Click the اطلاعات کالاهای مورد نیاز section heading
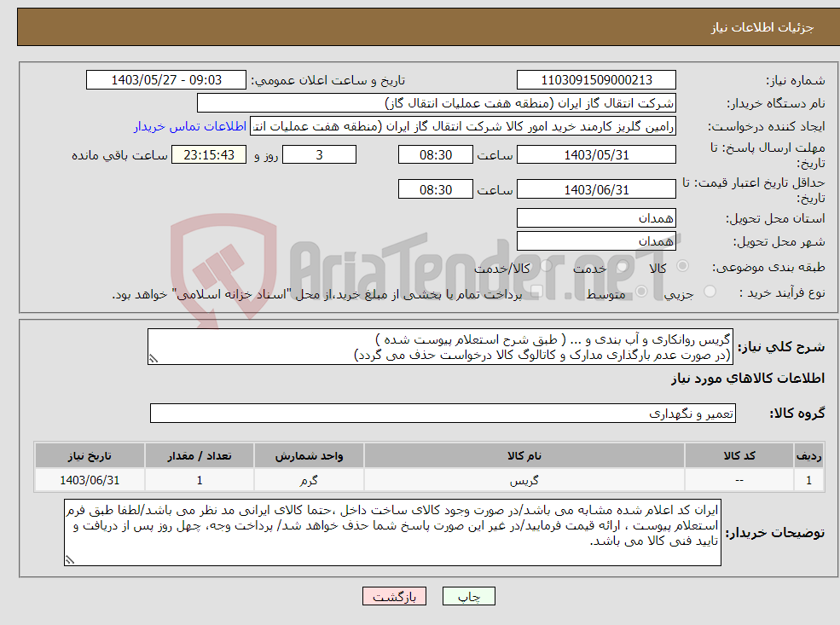Screen dimensions: 840x625 click(x=748, y=379)
